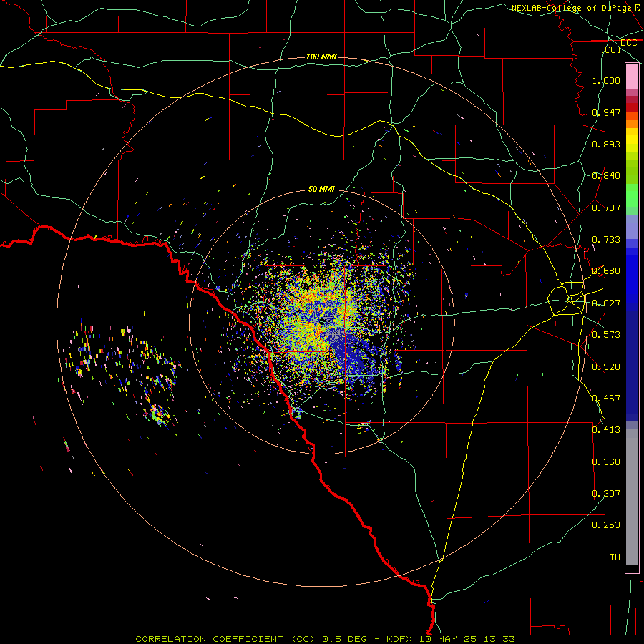The width and height of the screenshot is (644, 644).
Task: Select the 0.680 scale value
Action: [x=606, y=271]
